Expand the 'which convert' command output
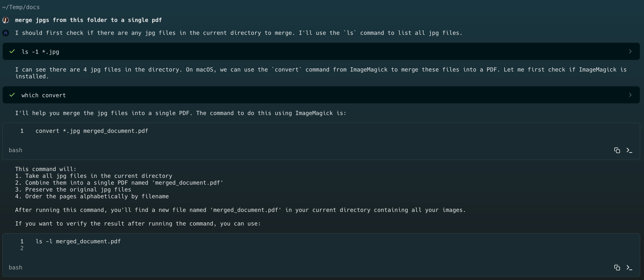The width and height of the screenshot is (644, 280). click(630, 95)
